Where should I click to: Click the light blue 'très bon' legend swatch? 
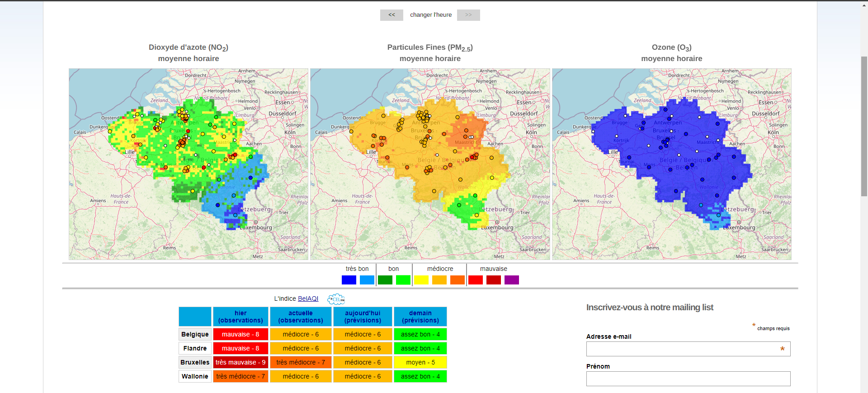[367, 280]
